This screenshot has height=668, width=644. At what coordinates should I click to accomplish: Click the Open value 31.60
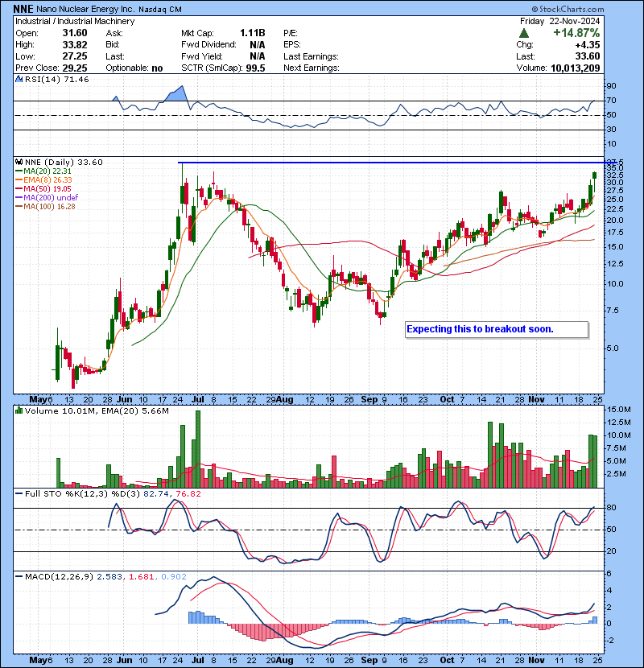(x=75, y=33)
